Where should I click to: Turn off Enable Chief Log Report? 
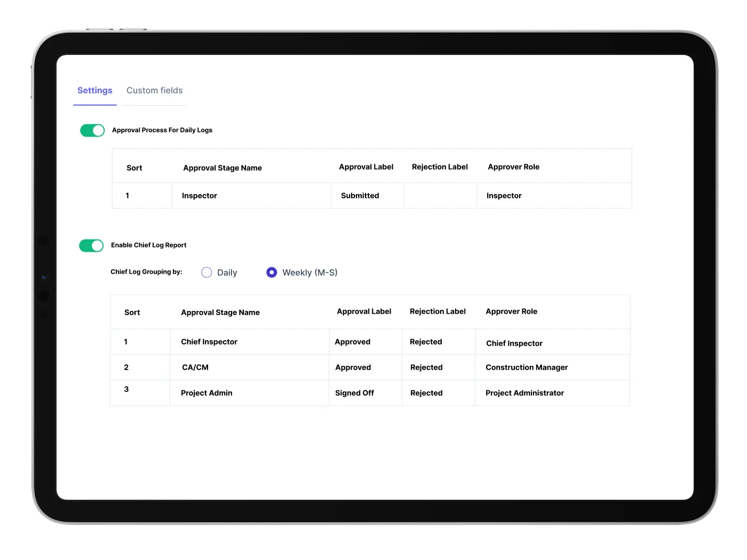[91, 245]
